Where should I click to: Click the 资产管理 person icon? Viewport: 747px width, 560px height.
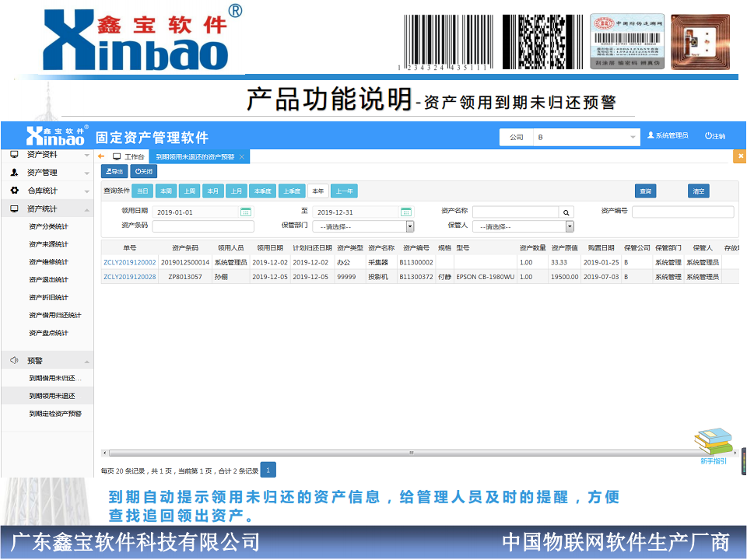click(14, 172)
